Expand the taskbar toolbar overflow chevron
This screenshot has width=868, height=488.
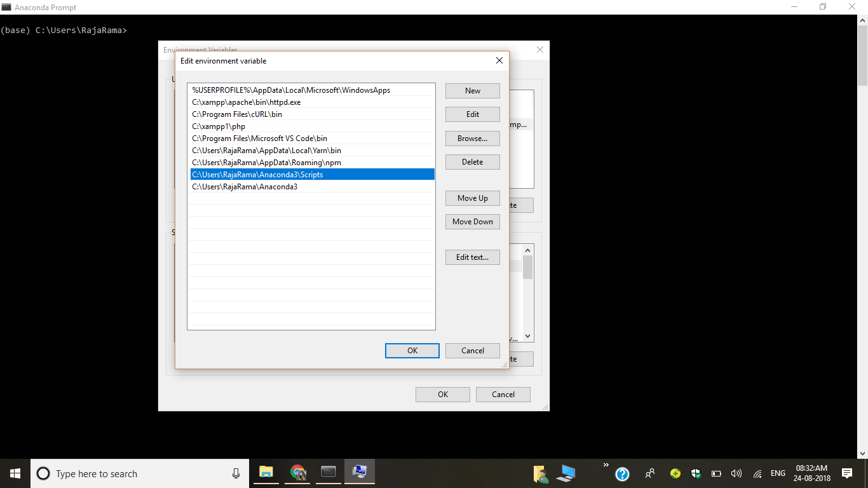click(606, 465)
